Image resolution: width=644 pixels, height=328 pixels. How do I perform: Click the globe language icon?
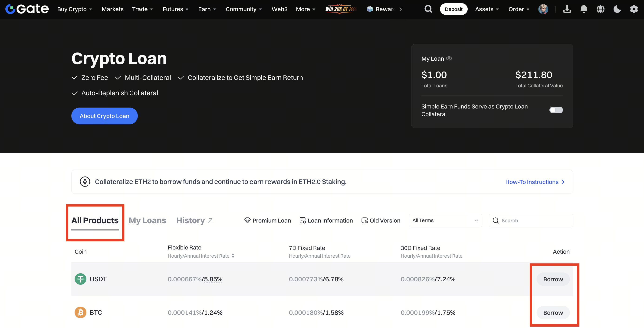click(600, 9)
